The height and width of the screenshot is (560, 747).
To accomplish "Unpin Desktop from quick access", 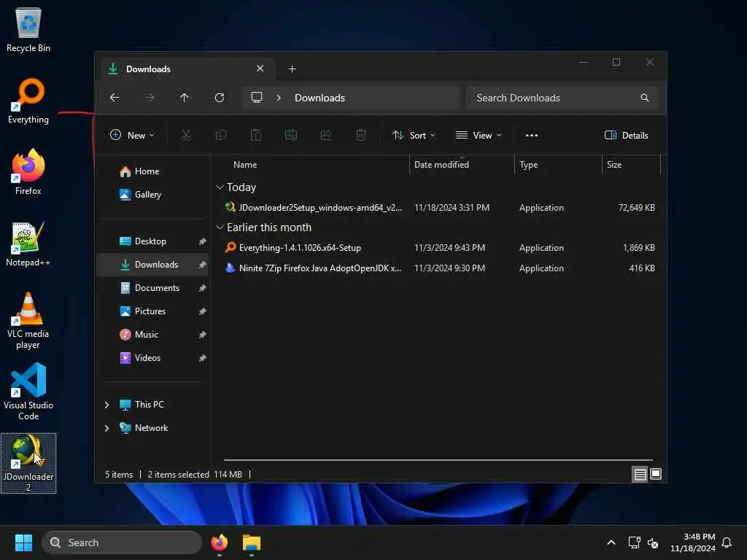I will [x=203, y=241].
